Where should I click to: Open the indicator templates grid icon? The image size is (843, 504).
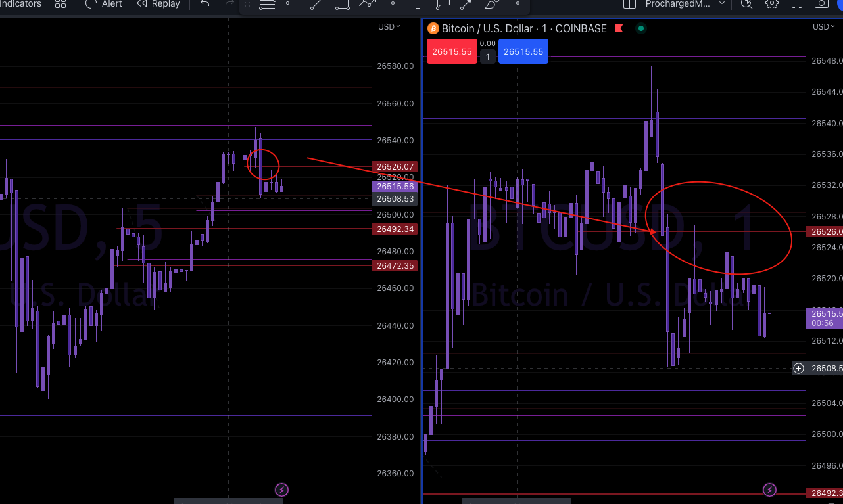(60, 4)
